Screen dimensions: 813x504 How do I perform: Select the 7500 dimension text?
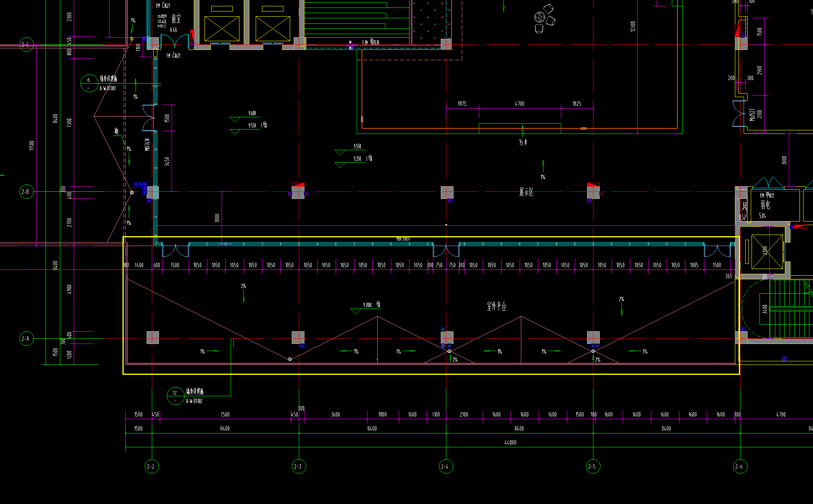[x=225, y=414]
